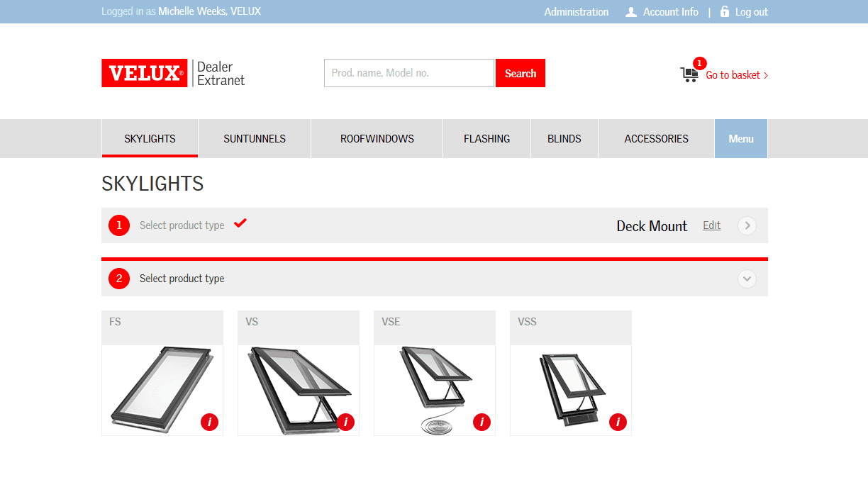Screen dimensions: 868x504
Task: Click the VELUX Dealer Extranet logo
Action: pyautogui.click(x=173, y=73)
